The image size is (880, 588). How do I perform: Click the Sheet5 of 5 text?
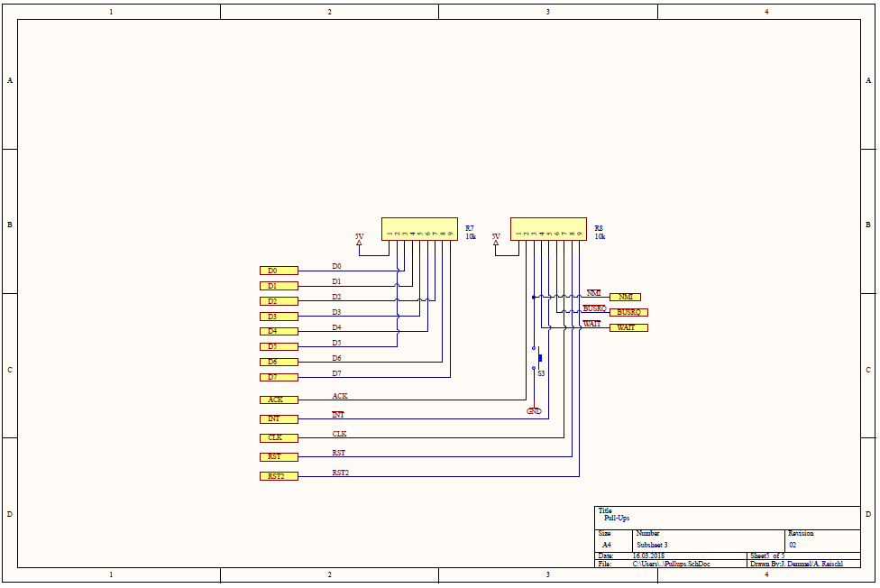[x=767, y=556]
